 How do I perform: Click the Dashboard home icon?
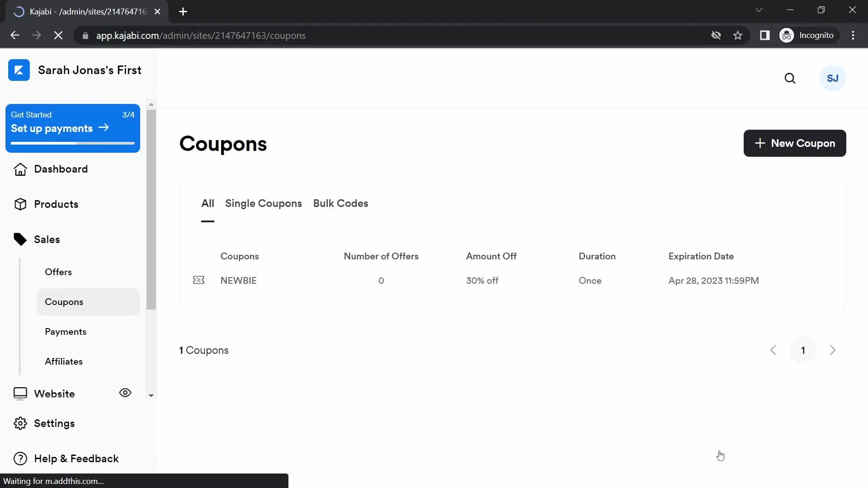20,169
